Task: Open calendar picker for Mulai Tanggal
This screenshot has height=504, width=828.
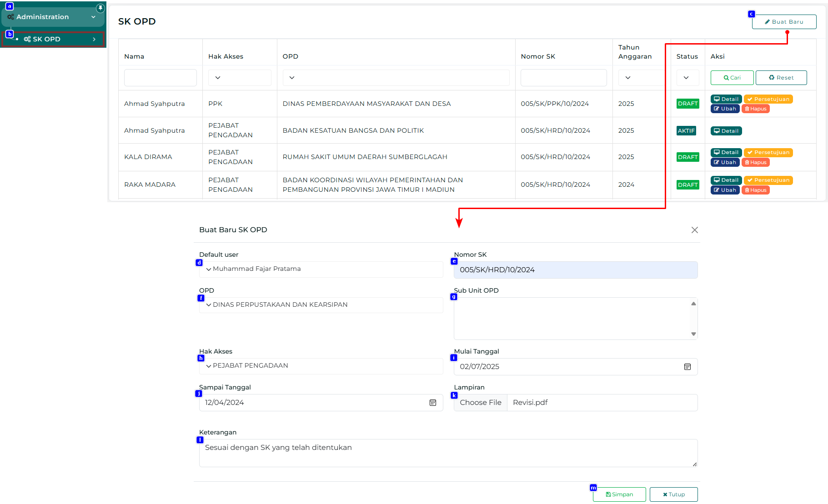Action: click(687, 367)
